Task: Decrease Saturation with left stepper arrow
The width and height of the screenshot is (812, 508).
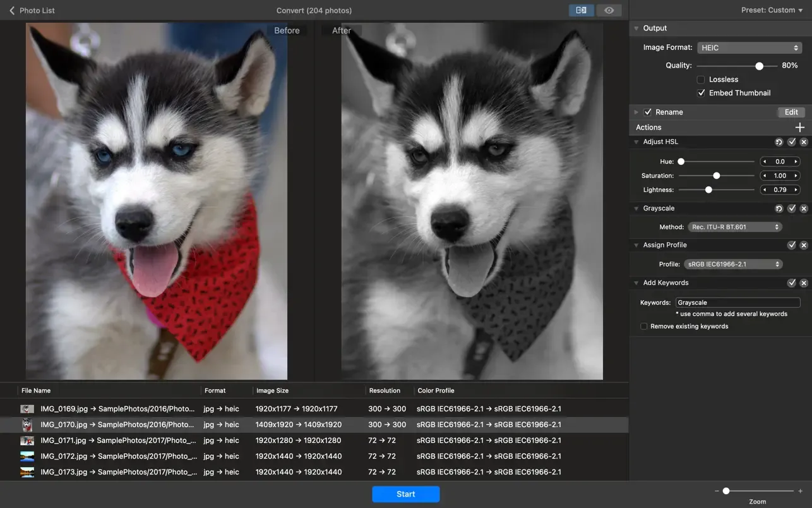Action: [765, 176]
